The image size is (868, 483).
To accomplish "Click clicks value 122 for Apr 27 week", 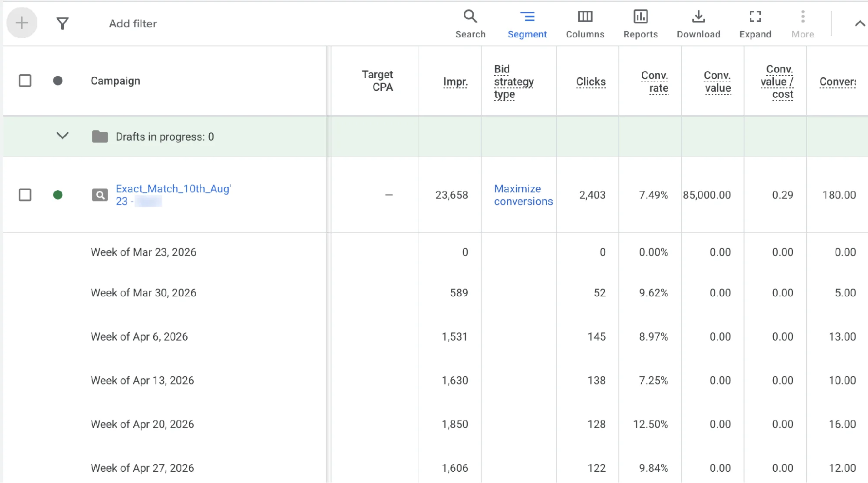I will click(x=597, y=468).
